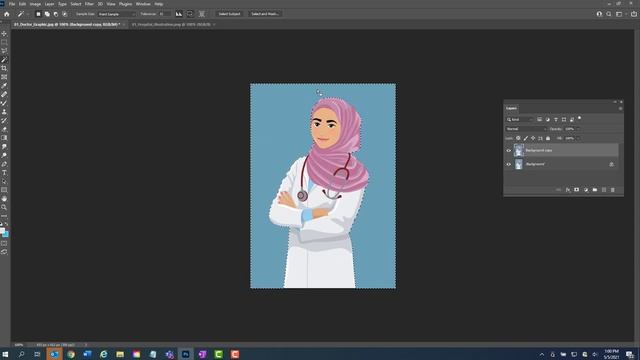Open the File menu
Viewport: 640px width, 360px height.
[x=12, y=4]
